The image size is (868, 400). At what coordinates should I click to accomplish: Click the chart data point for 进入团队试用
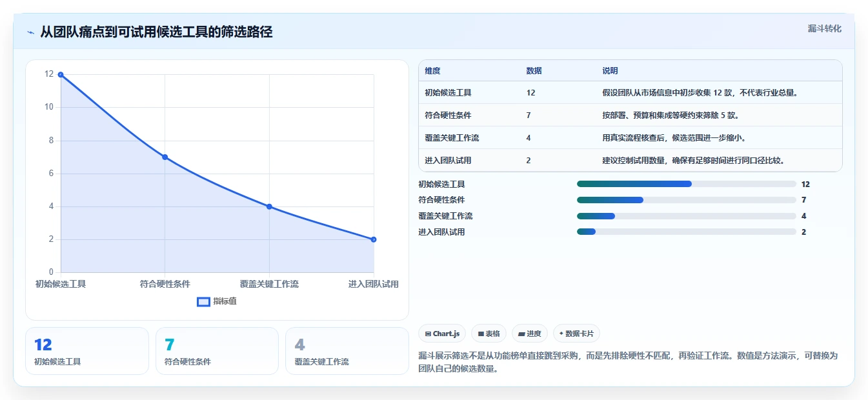click(x=374, y=239)
